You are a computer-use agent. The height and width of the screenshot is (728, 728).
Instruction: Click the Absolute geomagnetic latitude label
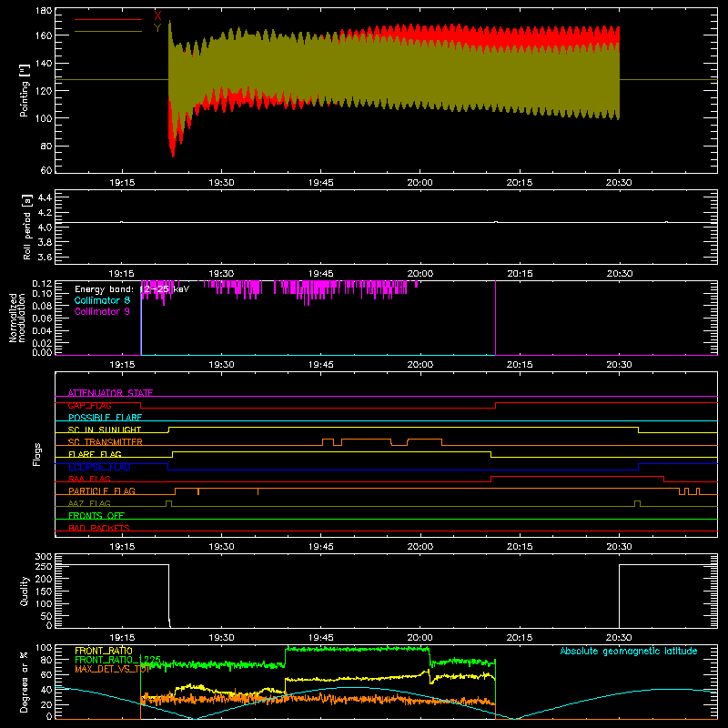[629, 651]
